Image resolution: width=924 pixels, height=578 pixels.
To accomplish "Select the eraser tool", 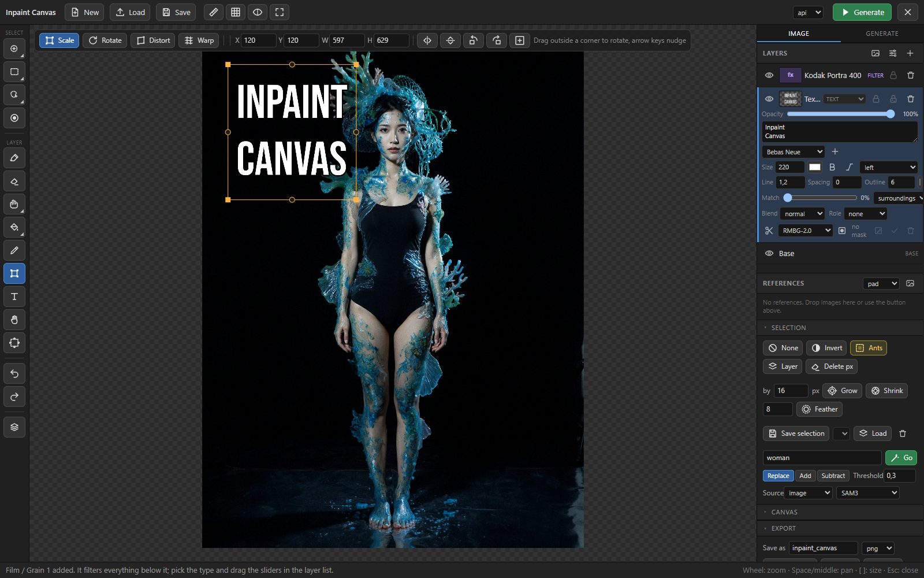I will (x=14, y=181).
